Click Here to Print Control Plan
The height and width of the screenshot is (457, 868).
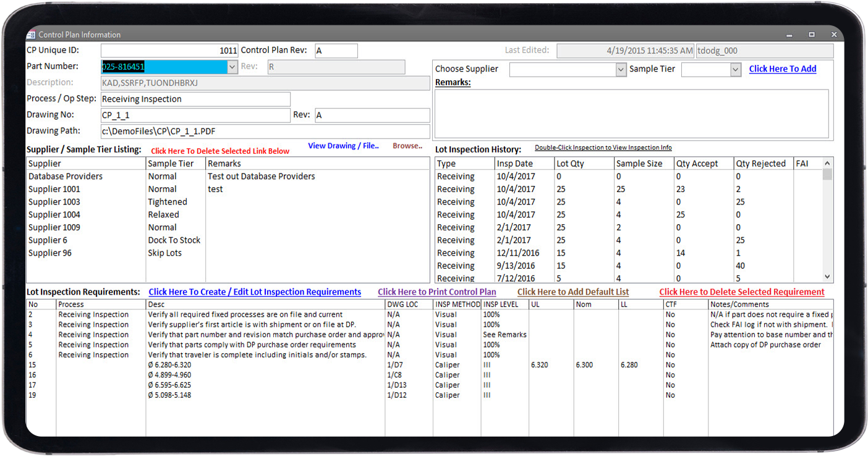coord(437,292)
